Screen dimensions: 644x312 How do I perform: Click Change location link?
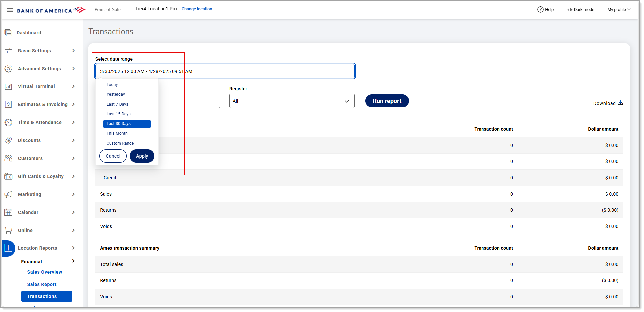pos(197,9)
